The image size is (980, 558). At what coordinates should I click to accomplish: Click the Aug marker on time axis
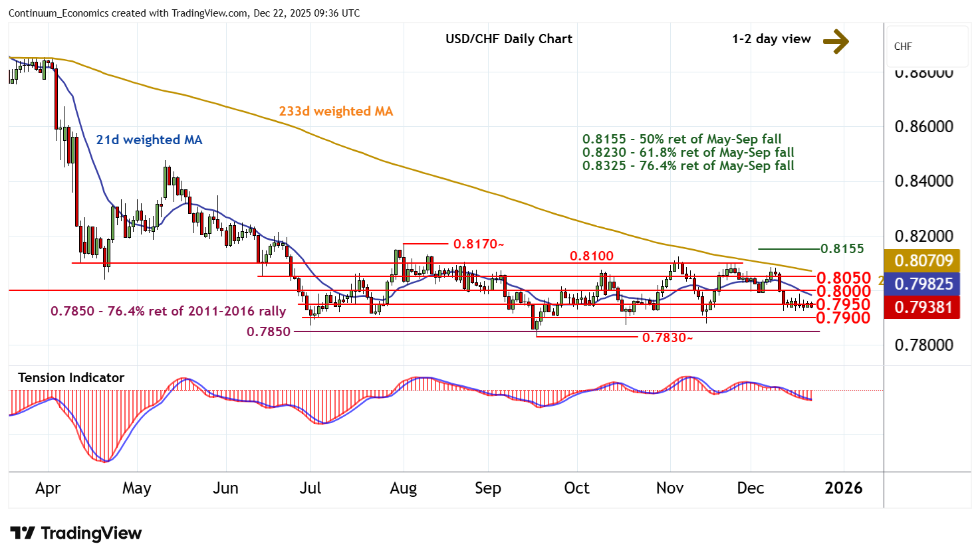(x=403, y=489)
